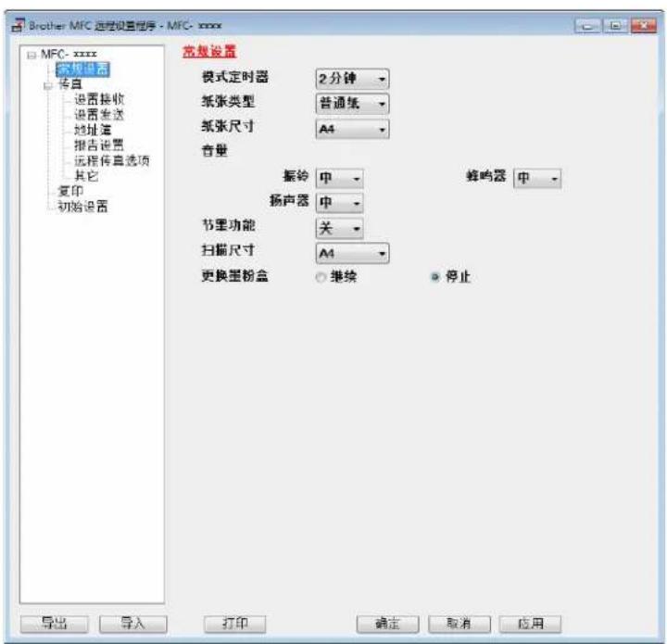The image size is (667, 644).
Task: Open the 扬声器 volume dropdown
Action: point(339,203)
